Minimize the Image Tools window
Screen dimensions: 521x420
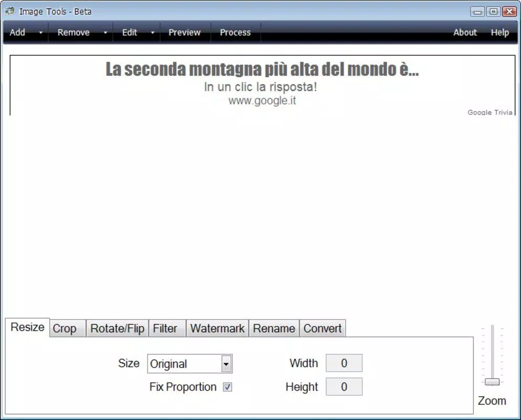tap(477, 12)
